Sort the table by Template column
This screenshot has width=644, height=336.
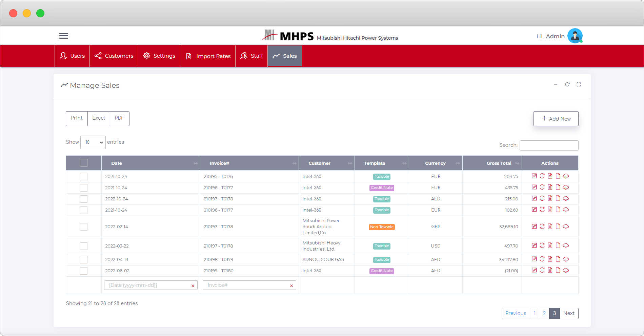[x=382, y=163]
